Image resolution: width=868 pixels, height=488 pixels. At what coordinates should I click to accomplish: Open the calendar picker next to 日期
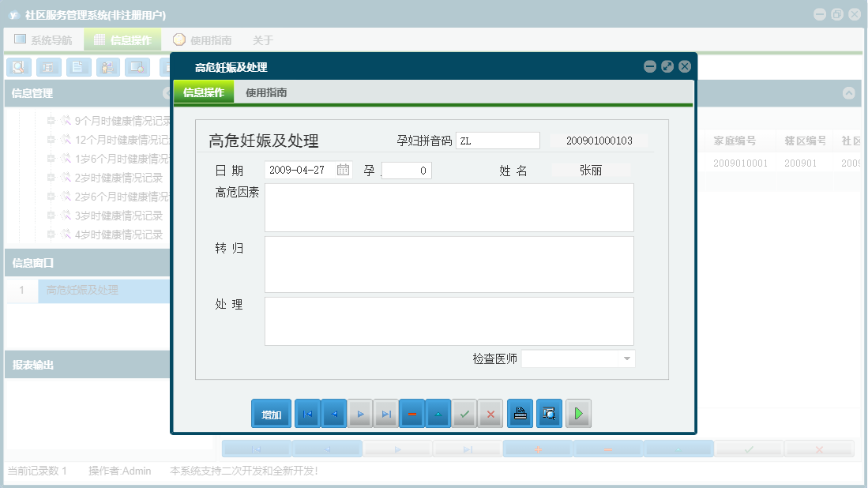pyautogui.click(x=342, y=168)
